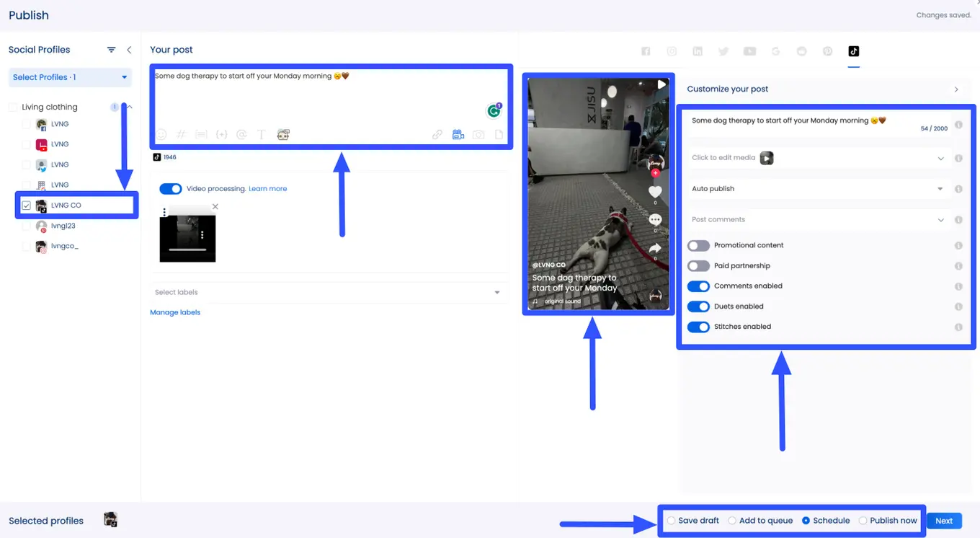Click the @ mention icon

tap(241, 134)
